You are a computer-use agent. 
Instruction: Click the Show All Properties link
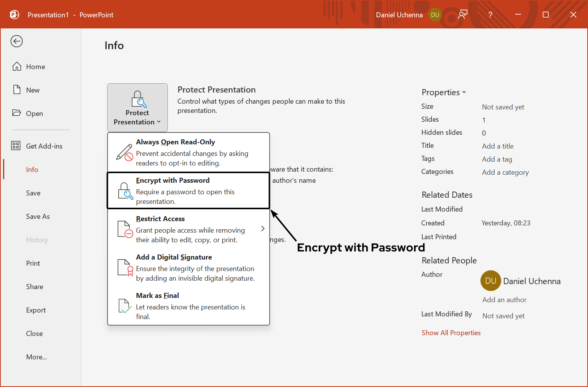pos(451,332)
